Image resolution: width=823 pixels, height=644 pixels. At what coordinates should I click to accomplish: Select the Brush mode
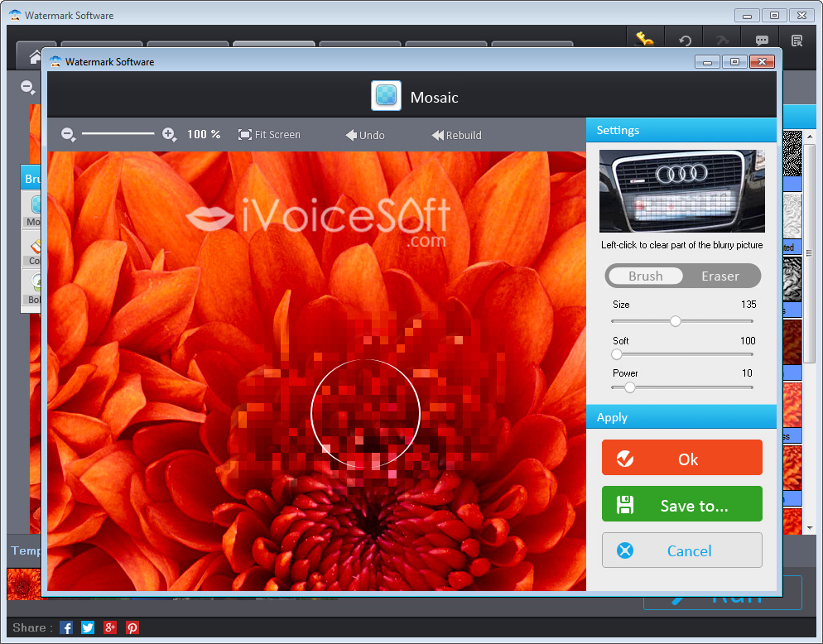pos(645,276)
